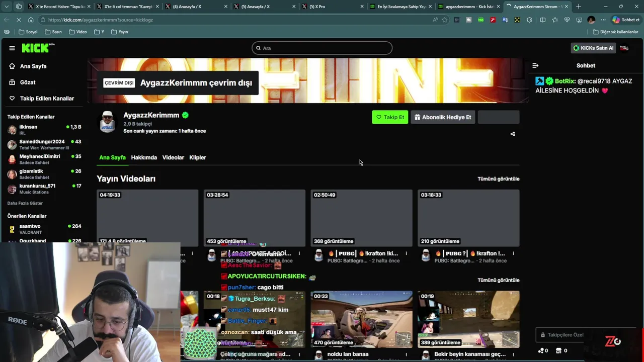
Task: Open the browser settings ellipsis menu
Action: pos(603,20)
